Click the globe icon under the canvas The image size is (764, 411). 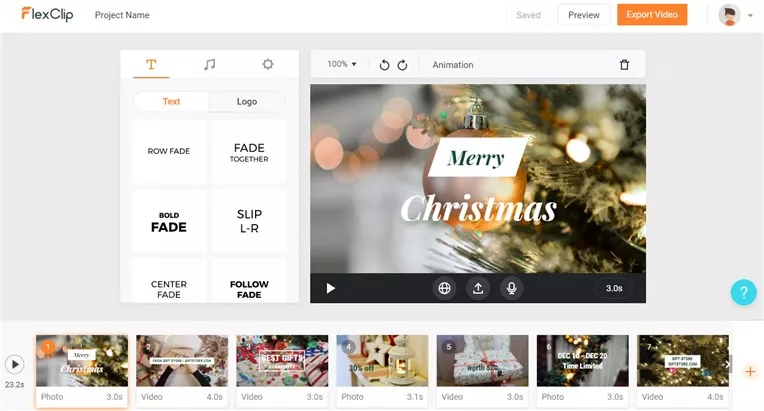[x=444, y=288]
